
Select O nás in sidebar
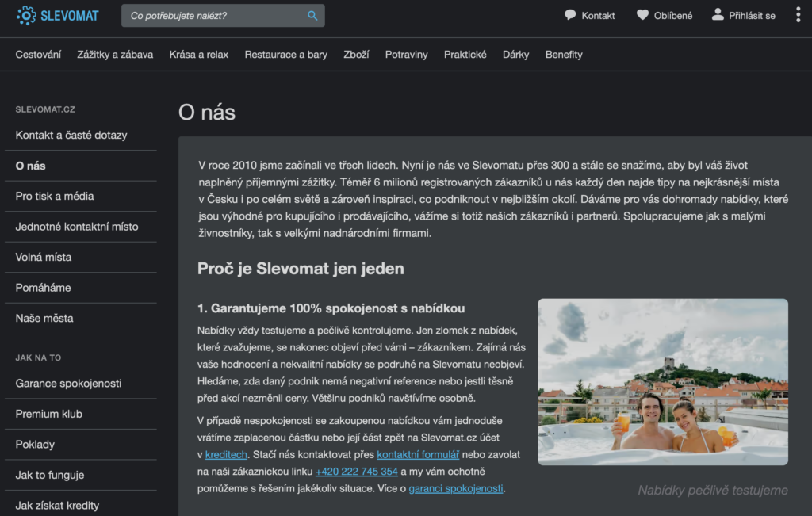[x=31, y=166]
